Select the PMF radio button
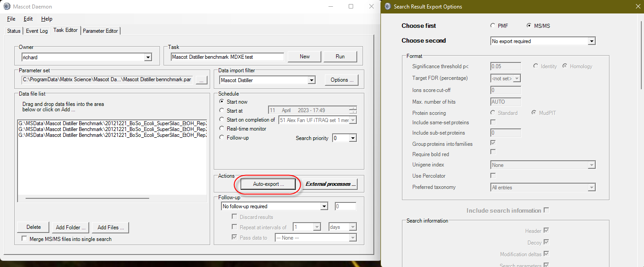The width and height of the screenshot is (644, 267). (x=493, y=26)
